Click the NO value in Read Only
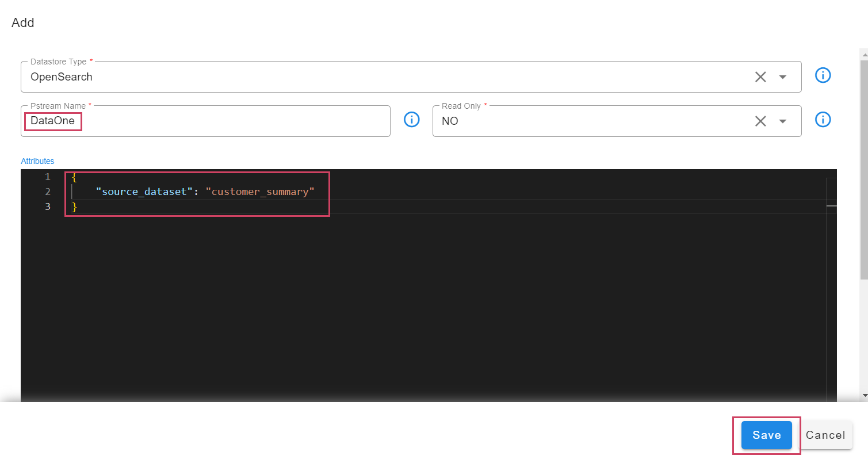 coord(450,121)
